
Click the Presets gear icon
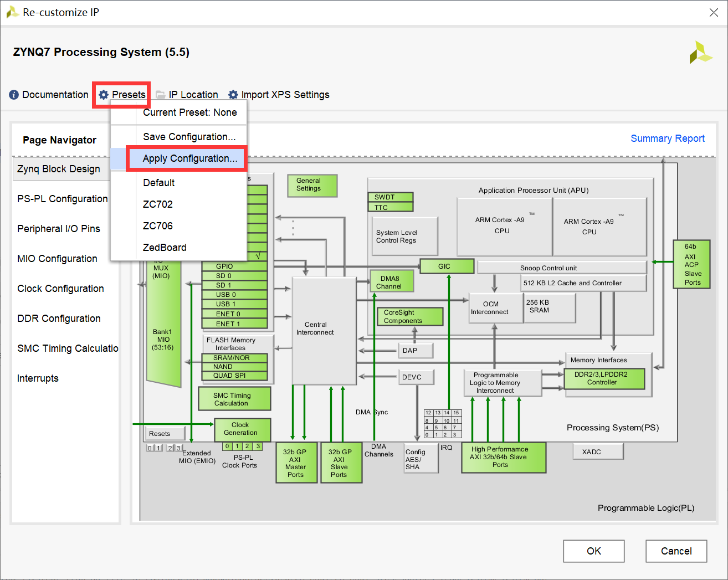pyautogui.click(x=104, y=95)
